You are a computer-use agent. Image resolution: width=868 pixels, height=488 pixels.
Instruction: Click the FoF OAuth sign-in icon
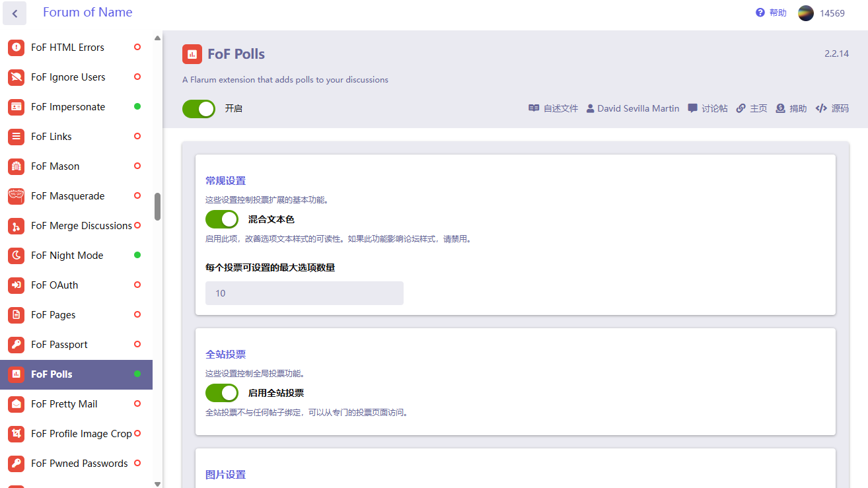(16, 285)
